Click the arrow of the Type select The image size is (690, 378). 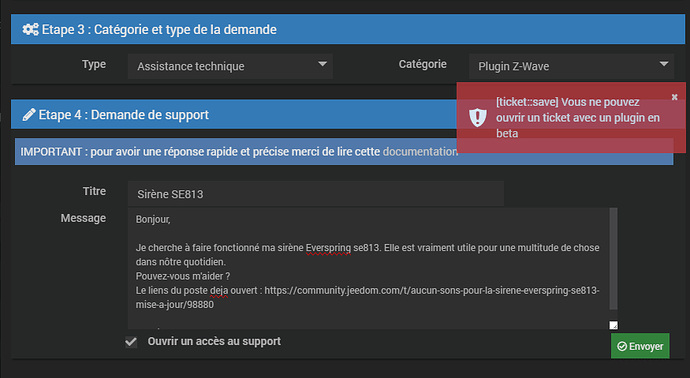pyautogui.click(x=323, y=64)
